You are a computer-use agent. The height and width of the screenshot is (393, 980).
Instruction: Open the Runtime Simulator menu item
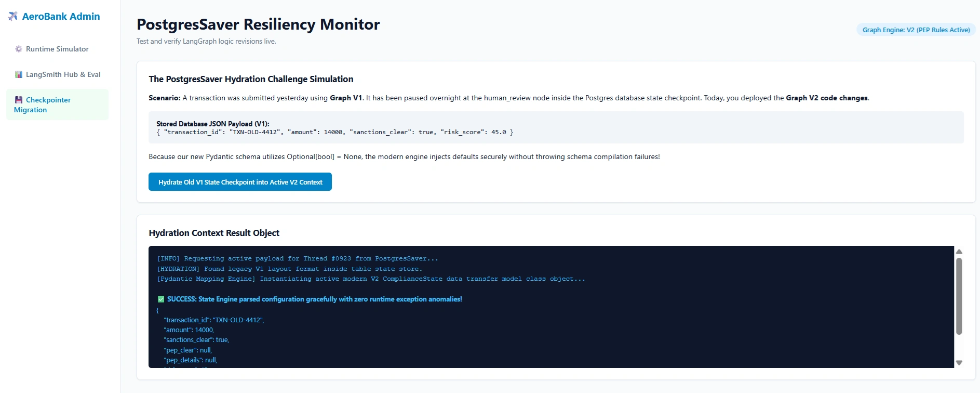[57, 49]
